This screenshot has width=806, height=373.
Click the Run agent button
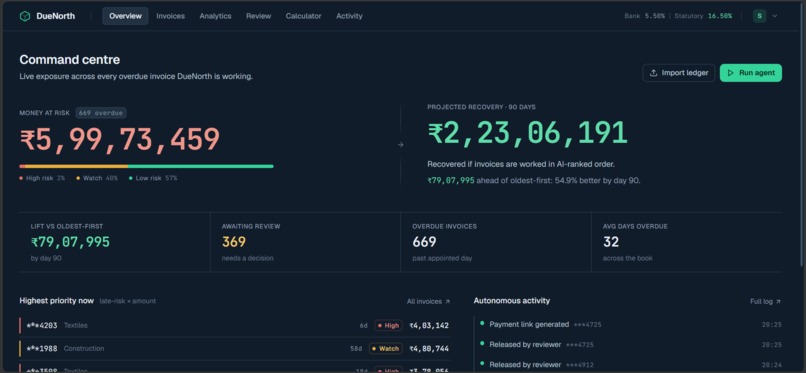pos(751,73)
